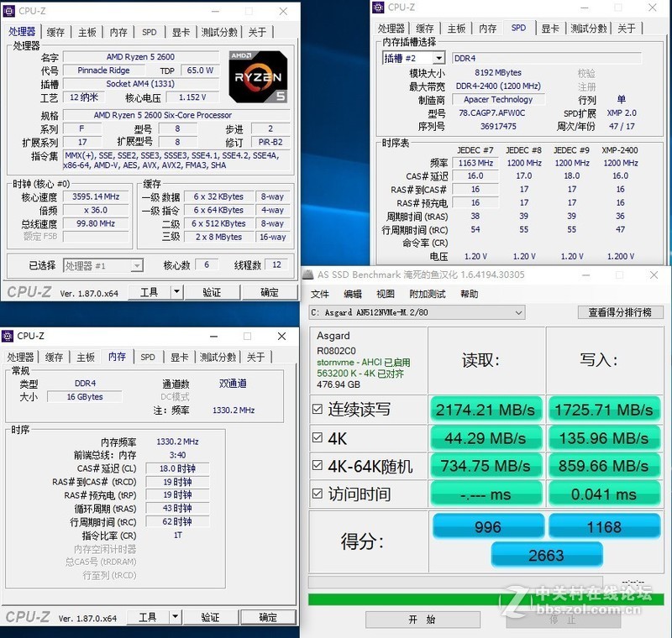Toggle the 访问时间 test checkbox

click(316, 494)
